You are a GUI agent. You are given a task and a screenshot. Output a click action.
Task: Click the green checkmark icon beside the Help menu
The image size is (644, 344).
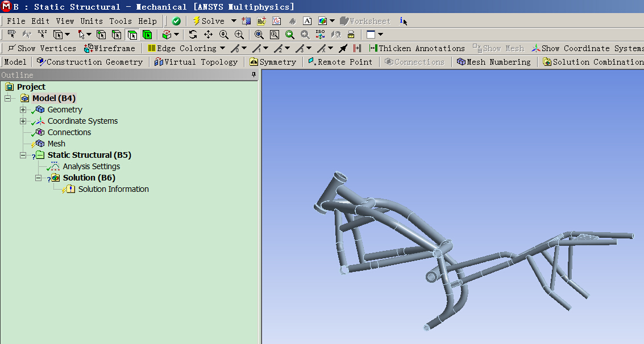point(176,21)
